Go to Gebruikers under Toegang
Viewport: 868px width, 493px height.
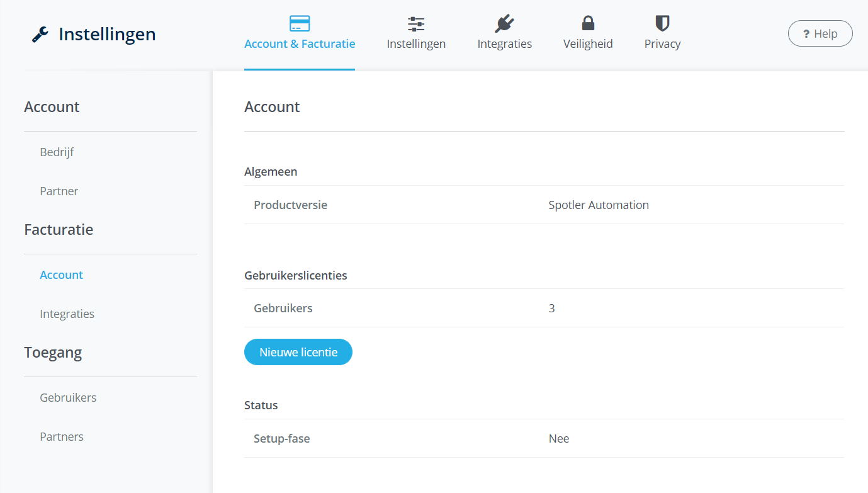coord(68,398)
